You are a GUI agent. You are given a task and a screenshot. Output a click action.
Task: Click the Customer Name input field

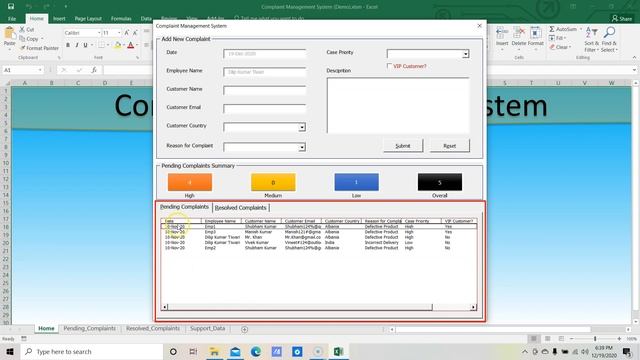coord(264,90)
